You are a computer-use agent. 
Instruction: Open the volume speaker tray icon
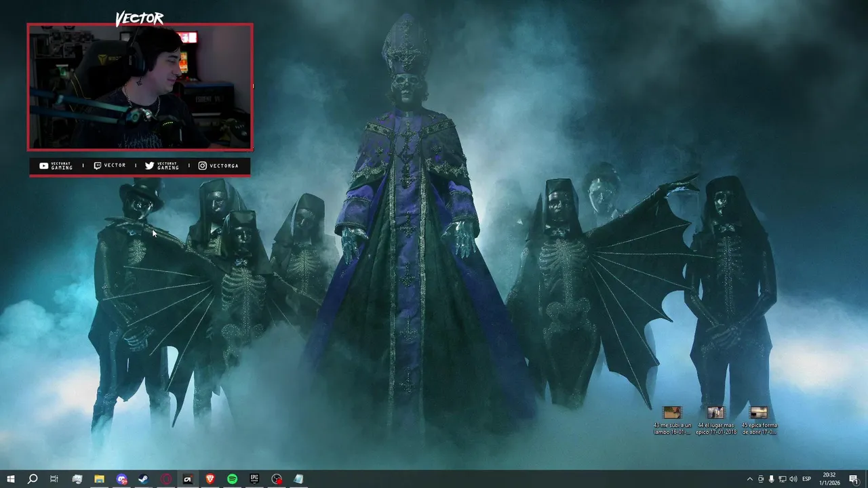(793, 479)
